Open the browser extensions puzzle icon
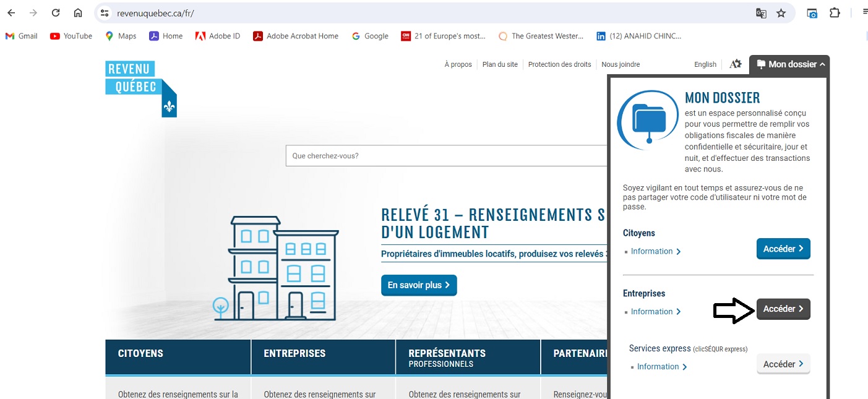The image size is (868, 399). 835,13
